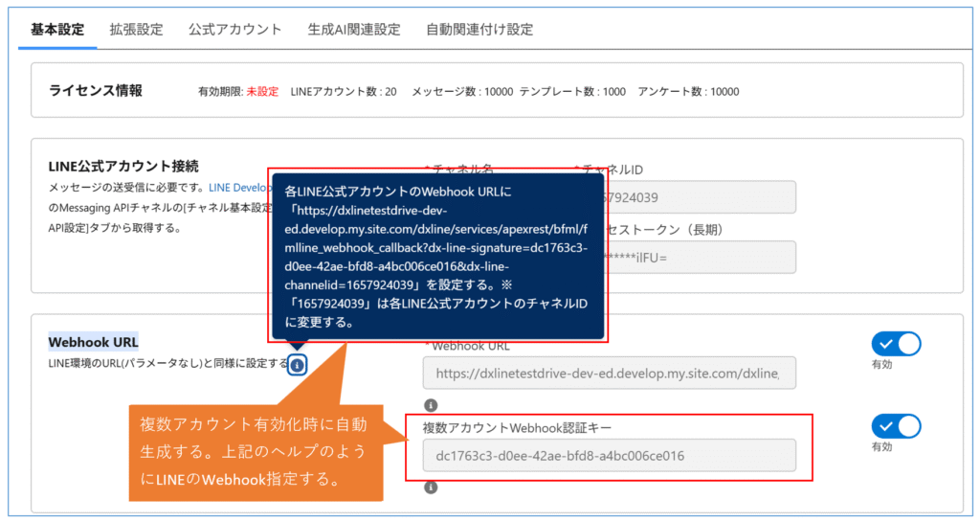Turn off the 複数アカウントWebhook認証キー toggle
The image size is (980, 522).
[x=896, y=426]
